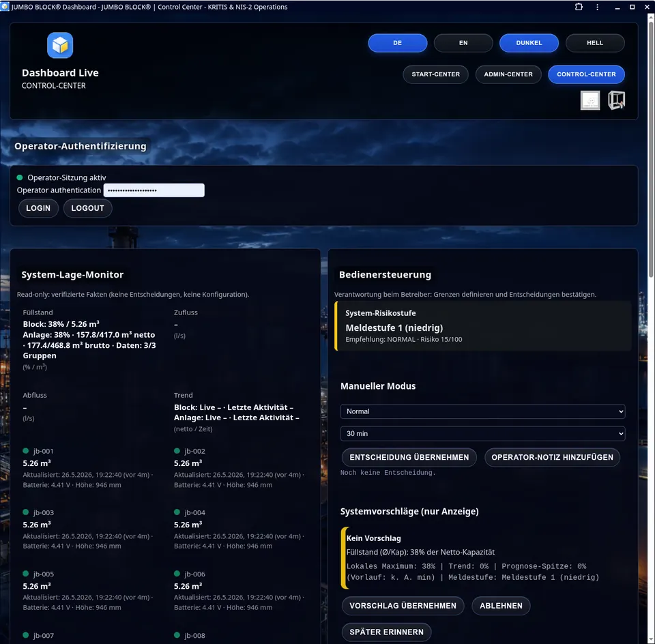Click the app icon in the title bar

coord(4,7)
